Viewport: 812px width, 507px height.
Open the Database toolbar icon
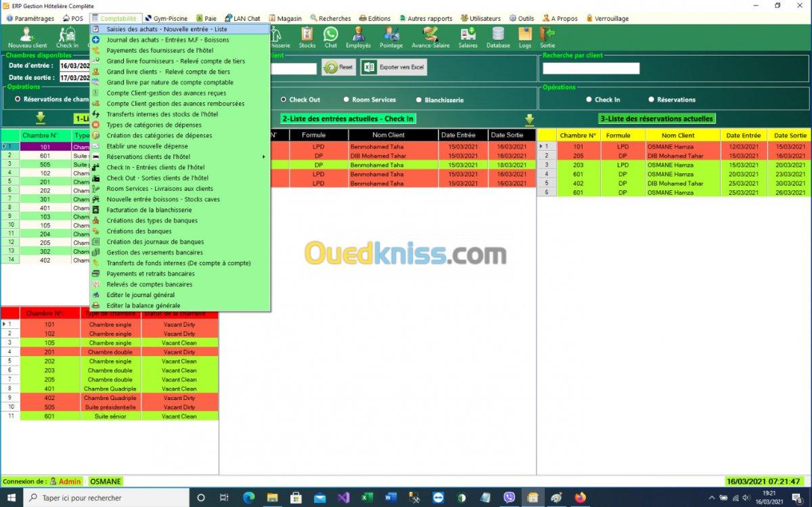click(x=498, y=37)
